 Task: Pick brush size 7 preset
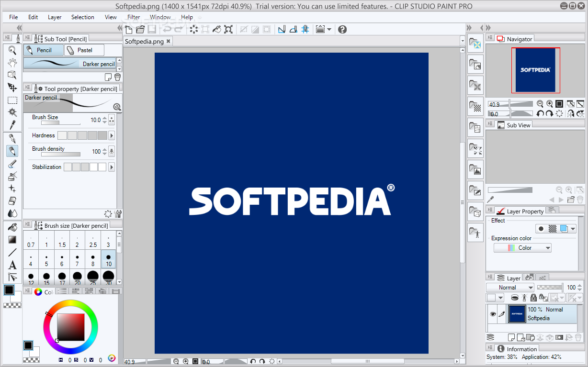(77, 260)
